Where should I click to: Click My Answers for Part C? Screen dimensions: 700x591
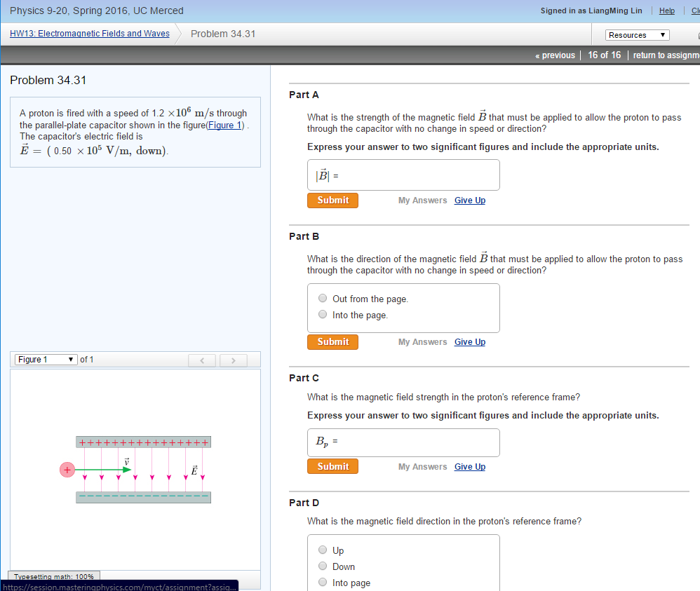(x=422, y=466)
